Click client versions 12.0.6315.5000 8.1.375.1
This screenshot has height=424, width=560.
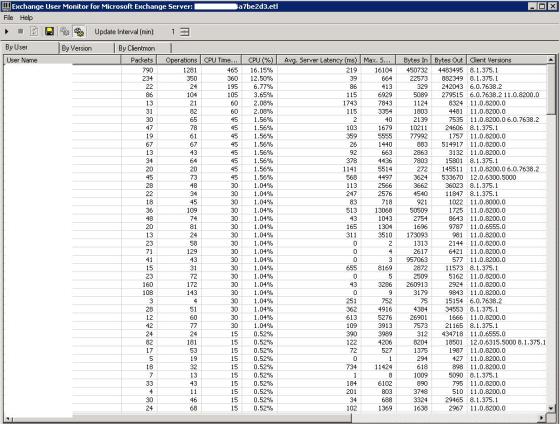click(x=508, y=342)
